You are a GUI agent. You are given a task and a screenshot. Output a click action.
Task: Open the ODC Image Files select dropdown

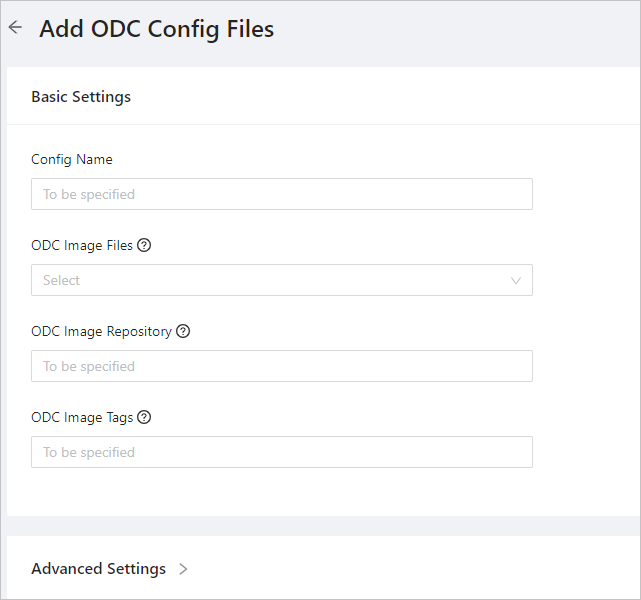(x=281, y=280)
